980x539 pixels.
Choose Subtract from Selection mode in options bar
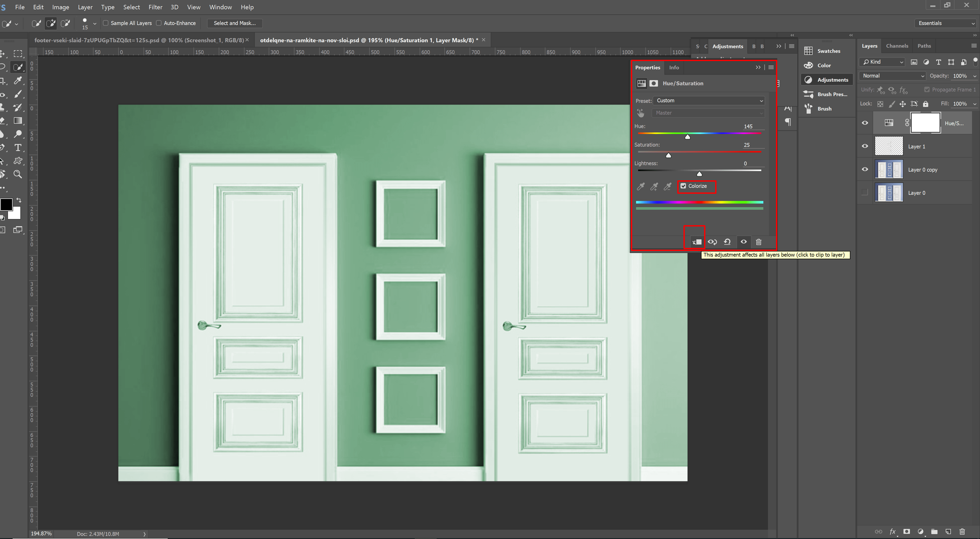point(65,24)
